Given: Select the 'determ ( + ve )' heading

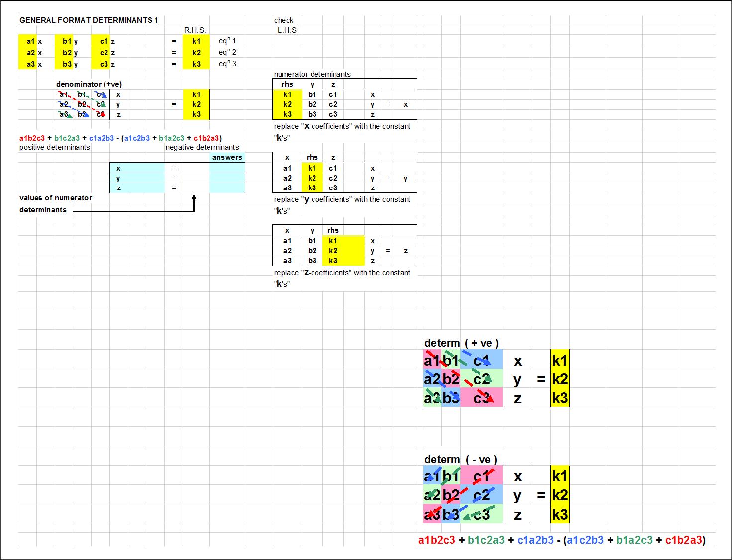Looking at the screenshot, I should tap(461, 343).
